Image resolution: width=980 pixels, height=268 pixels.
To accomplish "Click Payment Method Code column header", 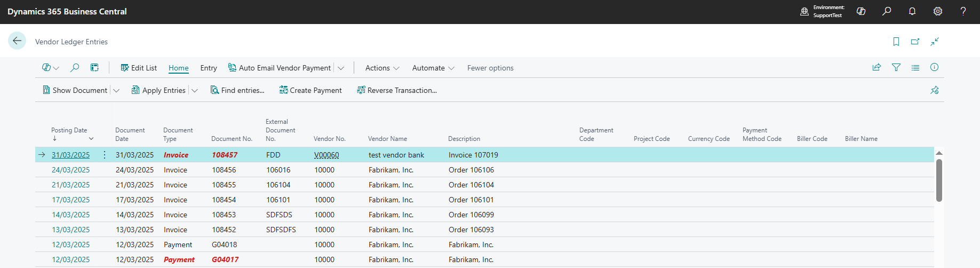I will pyautogui.click(x=762, y=135).
